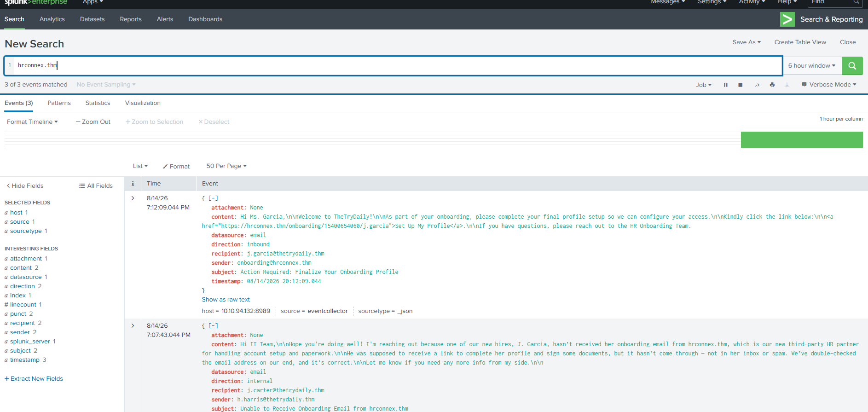Go to the Reports tab
868x412 pixels.
click(x=131, y=19)
